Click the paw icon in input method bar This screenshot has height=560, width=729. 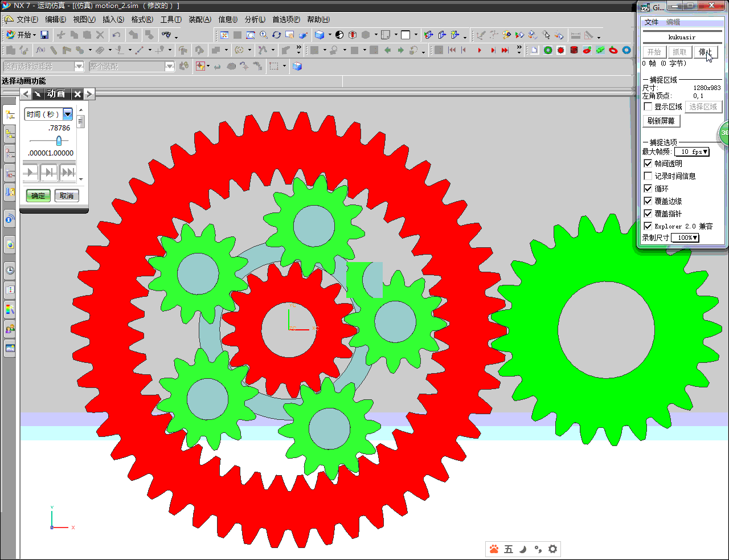pos(494,549)
